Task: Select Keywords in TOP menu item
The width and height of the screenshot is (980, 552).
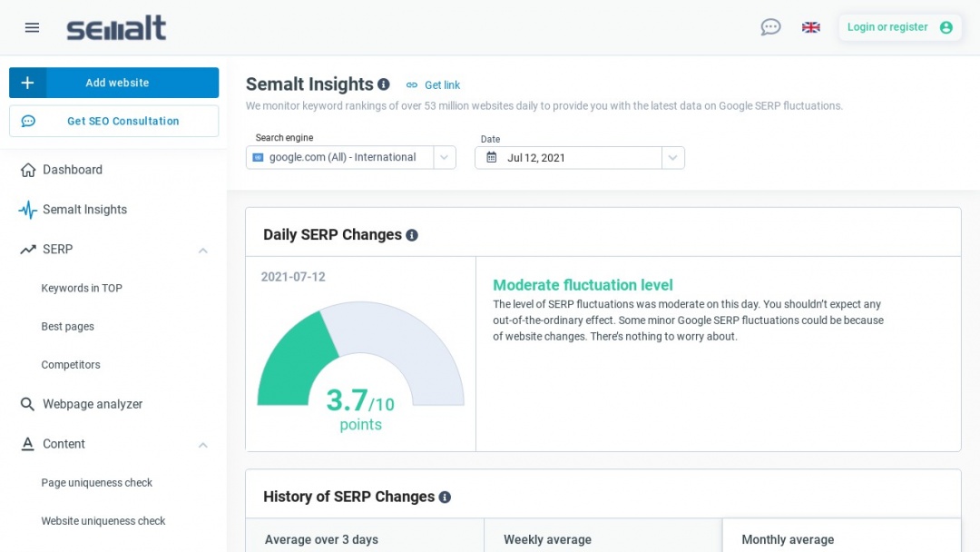Action: pos(82,288)
